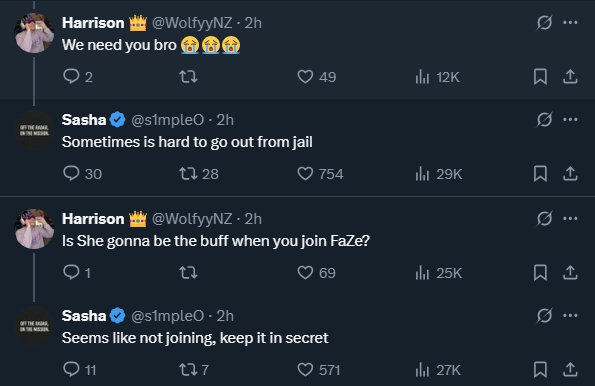Open more options on "Seems like not joining" tweet

click(x=570, y=315)
